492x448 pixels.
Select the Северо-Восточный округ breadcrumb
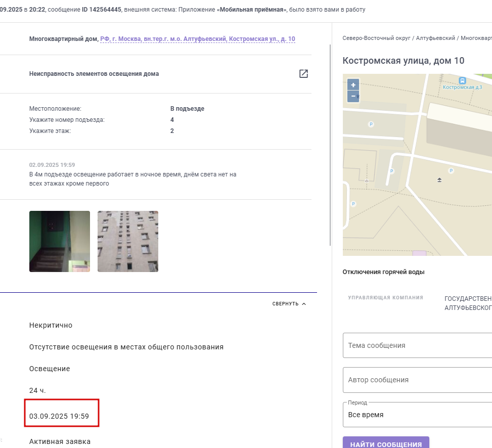click(377, 38)
